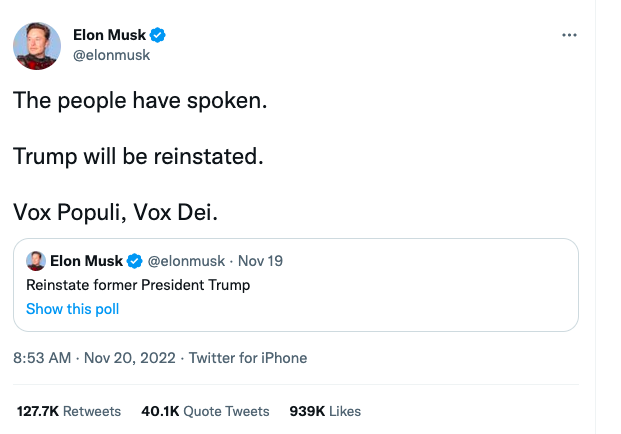Click the 8:53 AM Nov 20, 2022 timestamp
The width and height of the screenshot is (621, 434).
pos(95,358)
